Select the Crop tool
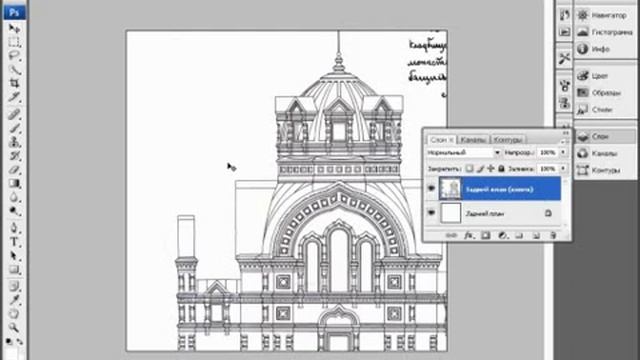Image resolution: width=640 pixels, height=360 pixels. pyautogui.click(x=15, y=83)
